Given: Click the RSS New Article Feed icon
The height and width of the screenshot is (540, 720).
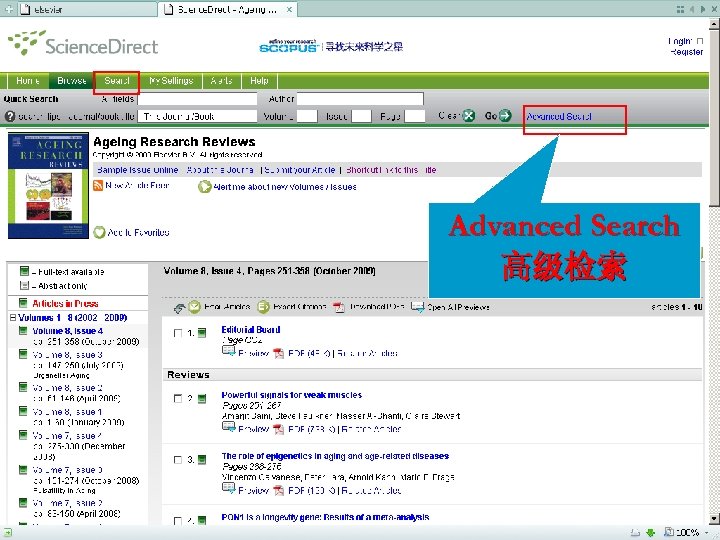Looking at the screenshot, I should click(98, 186).
